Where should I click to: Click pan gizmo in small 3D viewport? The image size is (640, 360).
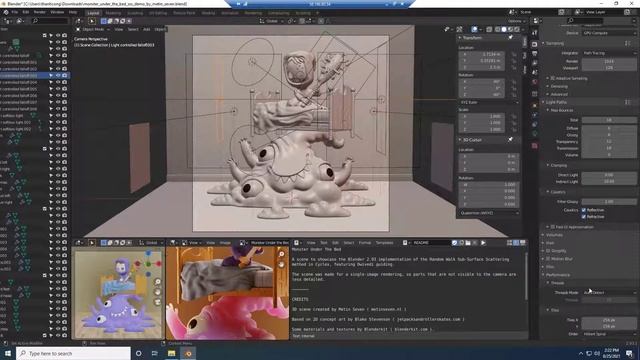coord(158,292)
